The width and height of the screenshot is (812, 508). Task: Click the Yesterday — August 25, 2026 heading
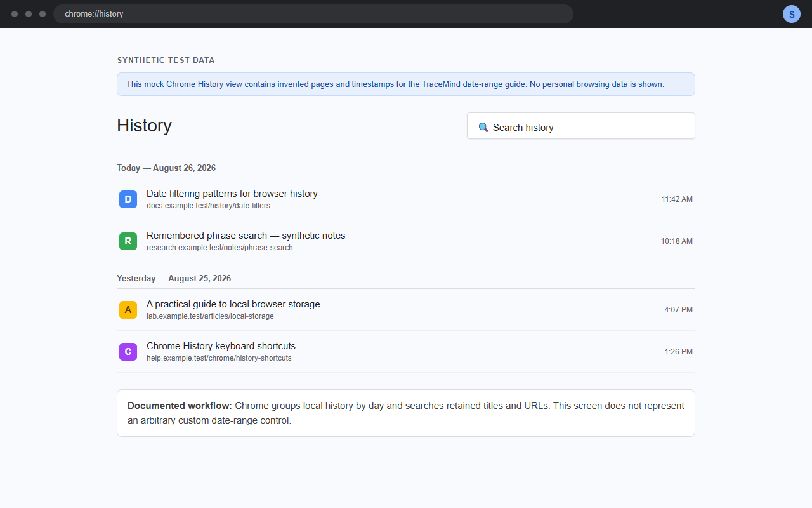(x=174, y=279)
